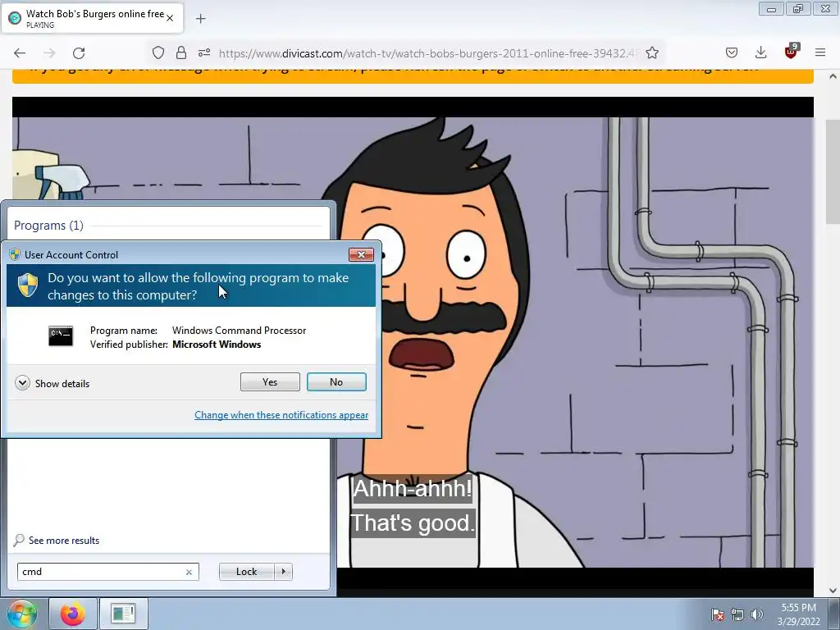Expand Show details in UAC dialog
The width and height of the screenshot is (840, 630).
[x=52, y=383]
